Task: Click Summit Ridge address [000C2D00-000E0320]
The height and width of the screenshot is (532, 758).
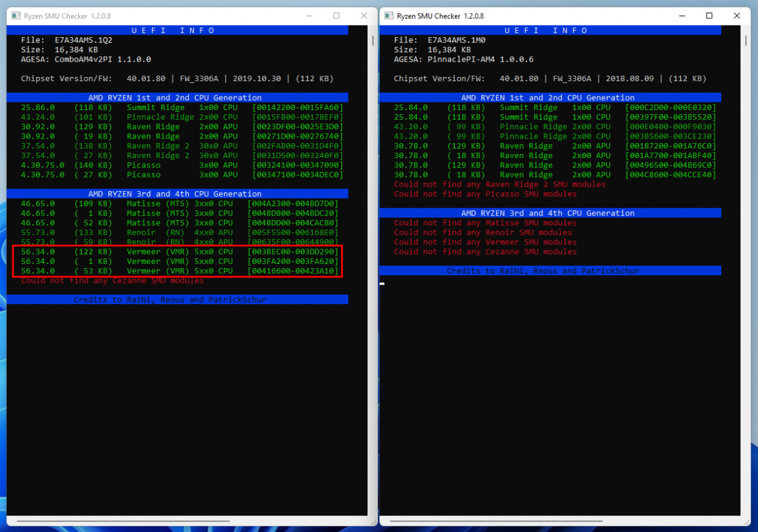Action: tap(671, 108)
